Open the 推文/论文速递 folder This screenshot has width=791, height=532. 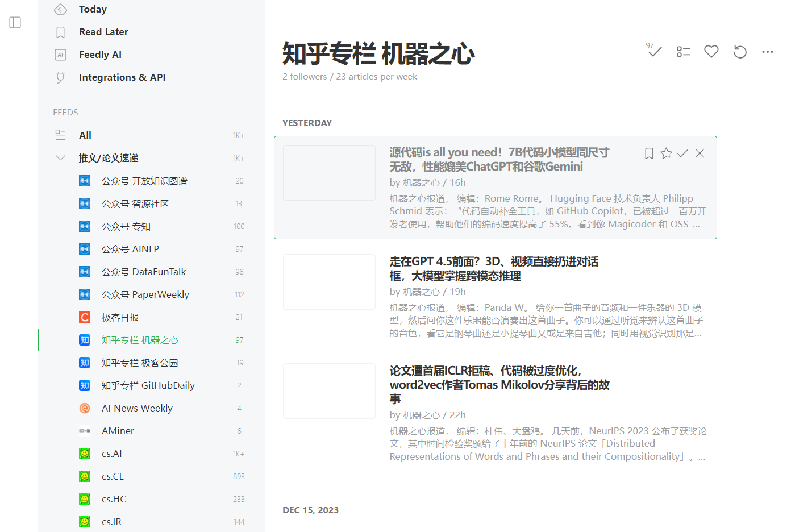click(x=109, y=158)
